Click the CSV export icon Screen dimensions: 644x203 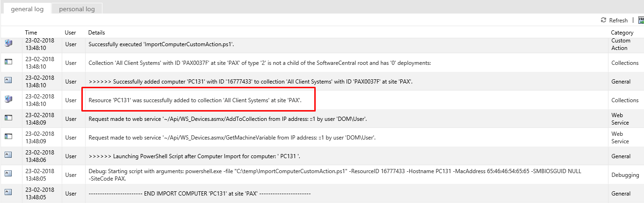[x=640, y=20]
